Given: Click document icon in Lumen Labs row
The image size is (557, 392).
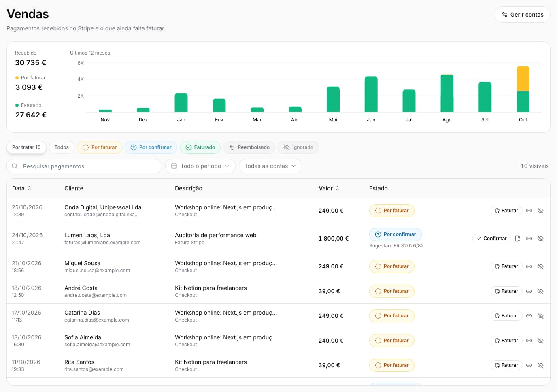Looking at the screenshot, I should 518,239.
